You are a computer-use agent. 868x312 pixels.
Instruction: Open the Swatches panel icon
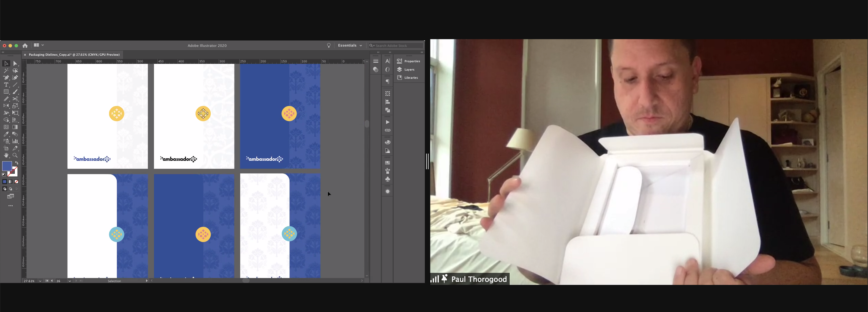coord(388,163)
